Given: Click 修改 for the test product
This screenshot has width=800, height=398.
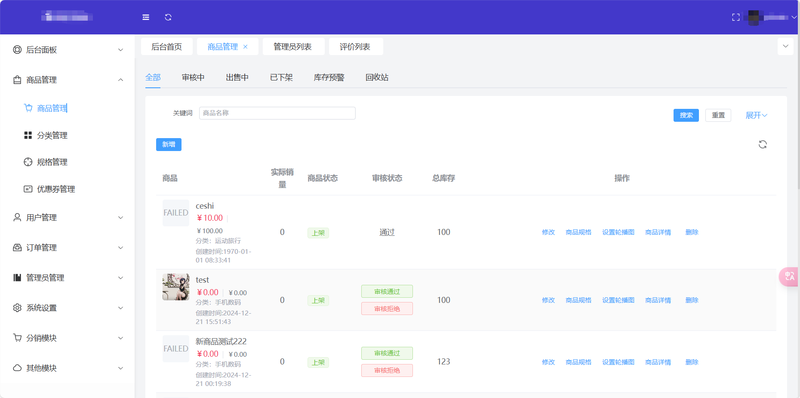Looking at the screenshot, I should (x=548, y=300).
